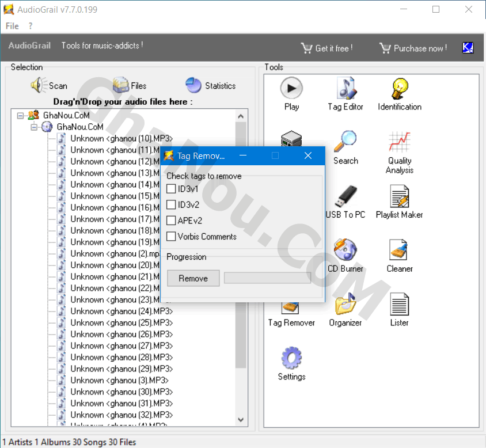The image size is (486, 448).
Task: Click the GhaNou.CoM album disc icon
Action: [x=47, y=127]
